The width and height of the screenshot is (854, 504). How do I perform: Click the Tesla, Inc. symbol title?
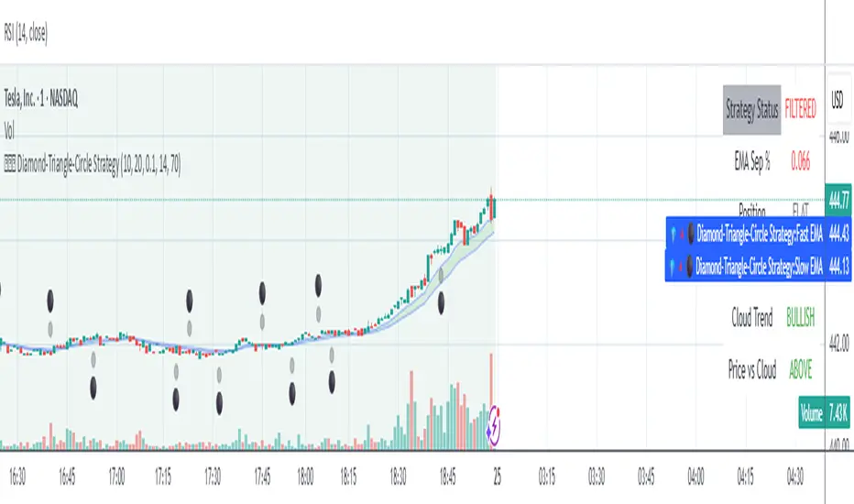point(38,103)
